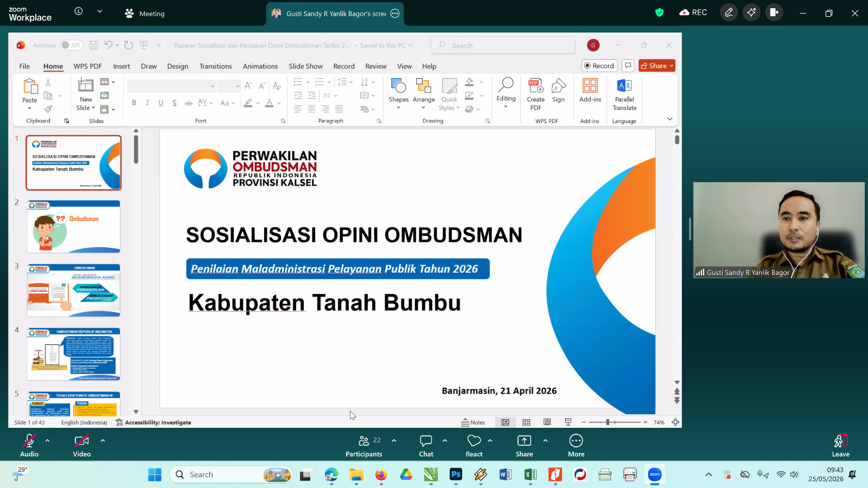Screen dimensions: 868x488
Task: Collapse the ribbon chevron
Action: (x=669, y=119)
